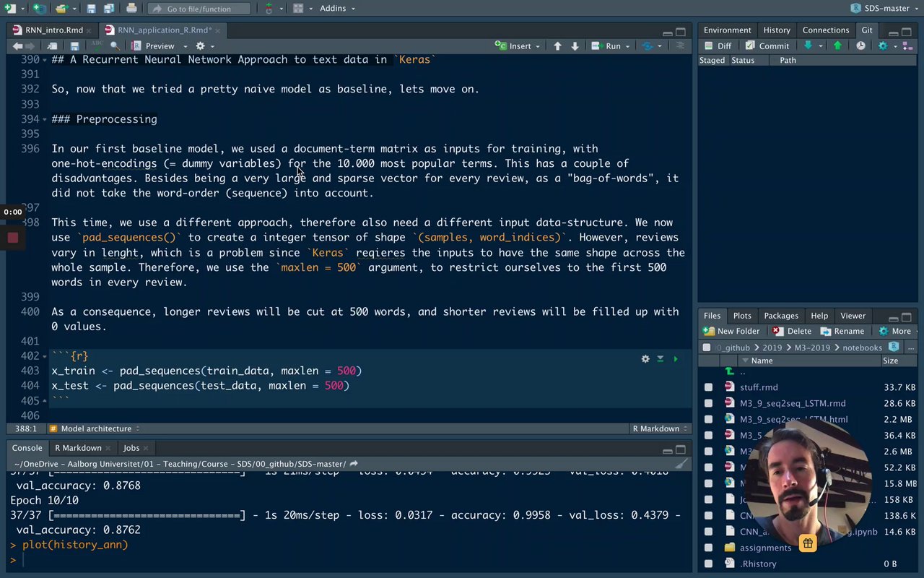Create a new project with the plus icon
The image size is (924, 578).
point(38,9)
